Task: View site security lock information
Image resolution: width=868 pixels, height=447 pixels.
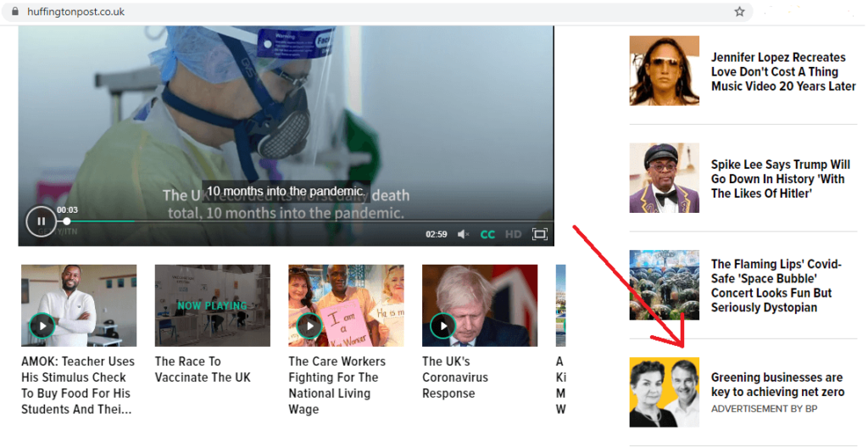Action: pyautogui.click(x=14, y=12)
